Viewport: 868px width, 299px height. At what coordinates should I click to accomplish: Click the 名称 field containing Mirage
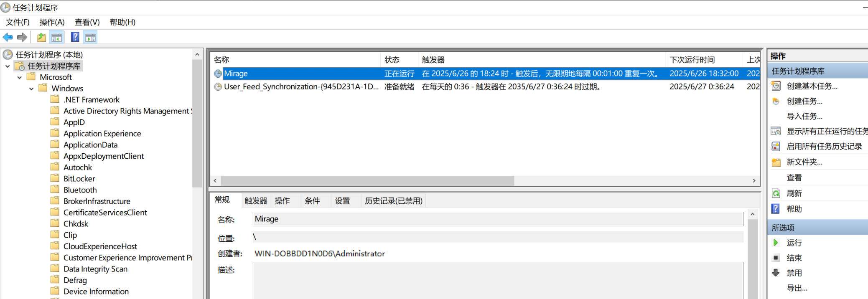pyautogui.click(x=497, y=219)
